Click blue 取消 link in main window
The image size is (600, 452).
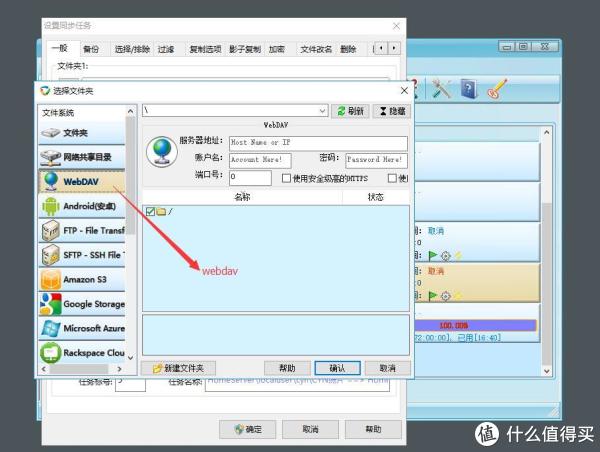[x=436, y=231]
